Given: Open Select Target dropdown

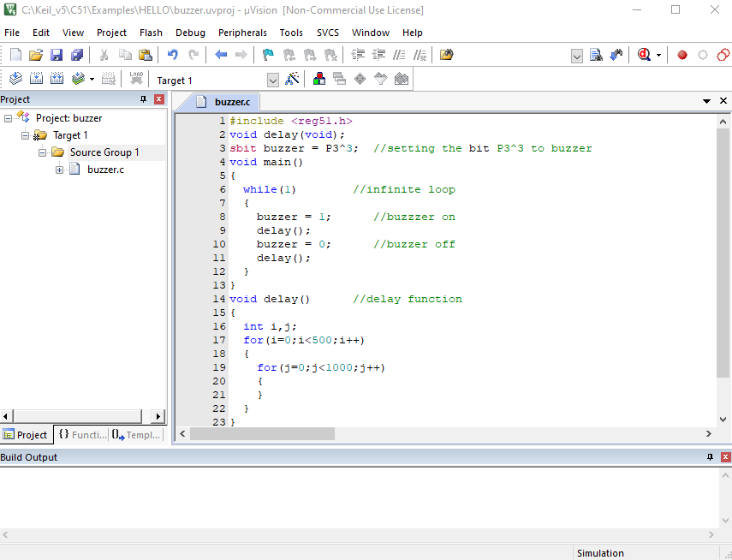Looking at the screenshot, I should tap(273, 80).
